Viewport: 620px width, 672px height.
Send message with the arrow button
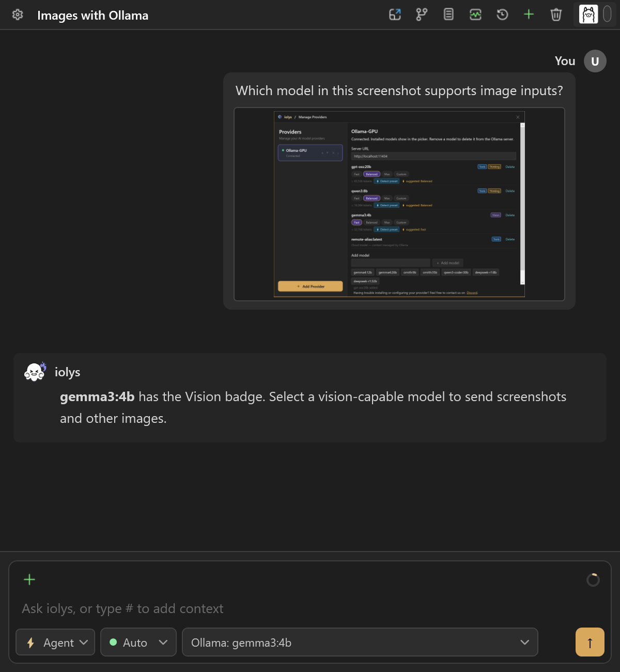[590, 642]
